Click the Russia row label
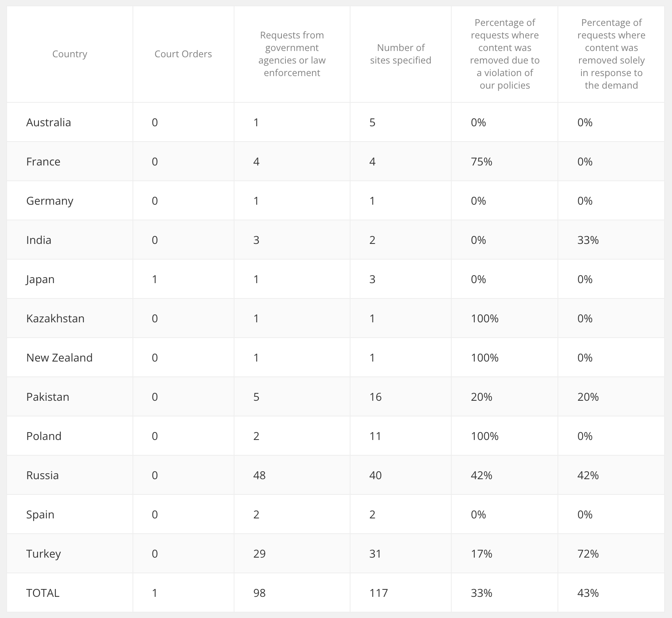 pos(42,475)
